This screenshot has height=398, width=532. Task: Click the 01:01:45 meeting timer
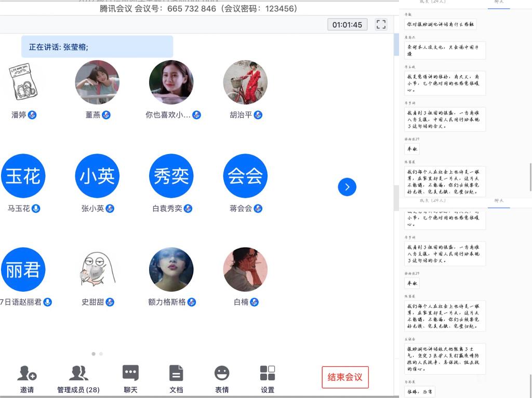click(x=347, y=24)
